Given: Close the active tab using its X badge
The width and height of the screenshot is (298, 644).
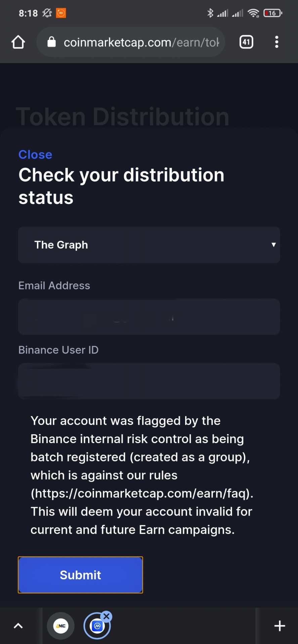Looking at the screenshot, I should [107, 616].
